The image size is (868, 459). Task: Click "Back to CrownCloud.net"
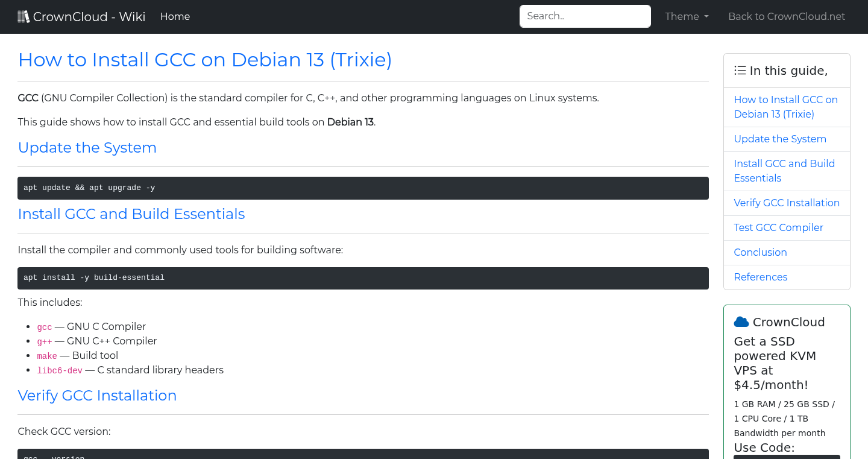point(787,16)
